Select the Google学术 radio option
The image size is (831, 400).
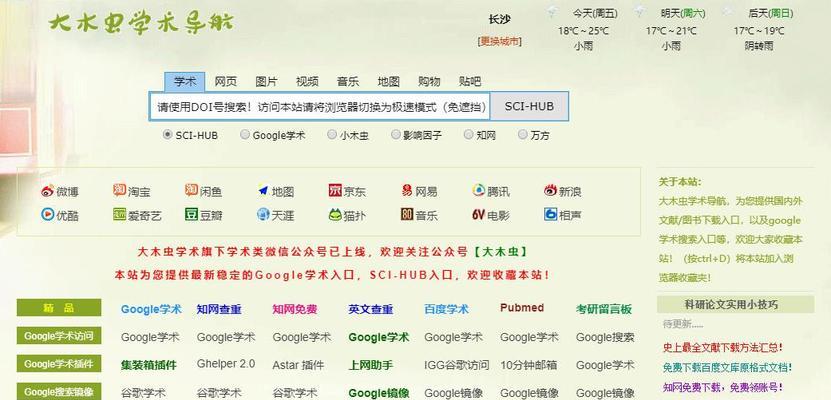pos(244,135)
